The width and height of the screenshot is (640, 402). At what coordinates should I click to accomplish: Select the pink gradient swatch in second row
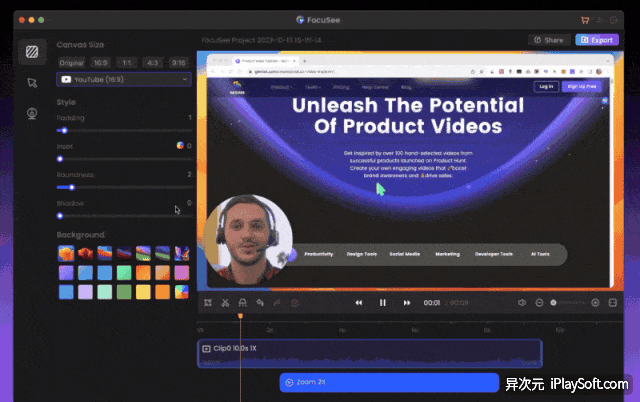[182, 273]
